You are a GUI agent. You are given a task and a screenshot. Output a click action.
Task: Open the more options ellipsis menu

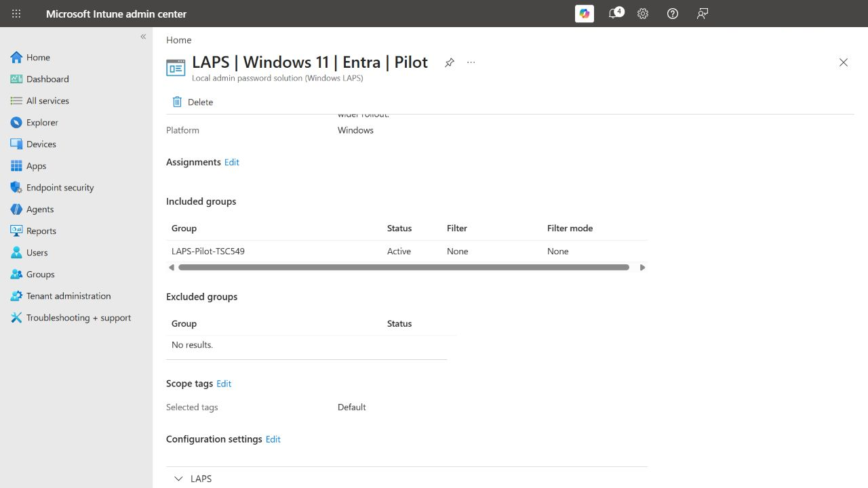471,62
